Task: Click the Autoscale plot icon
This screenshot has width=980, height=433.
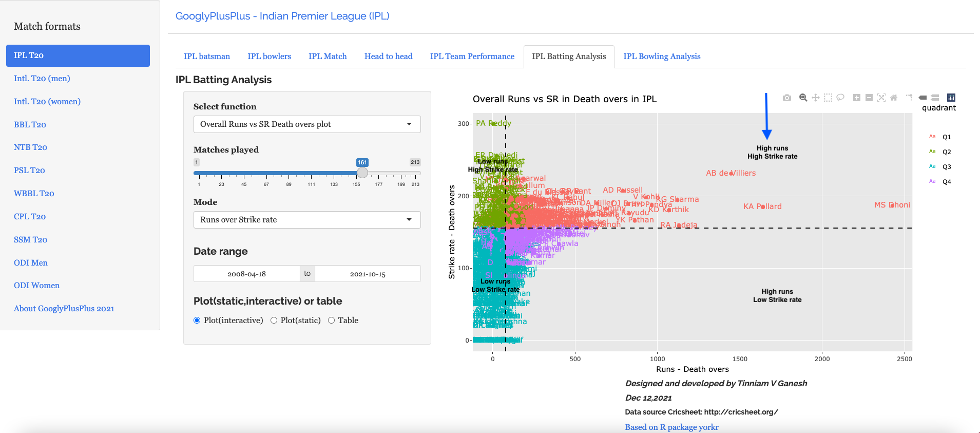Action: [881, 98]
